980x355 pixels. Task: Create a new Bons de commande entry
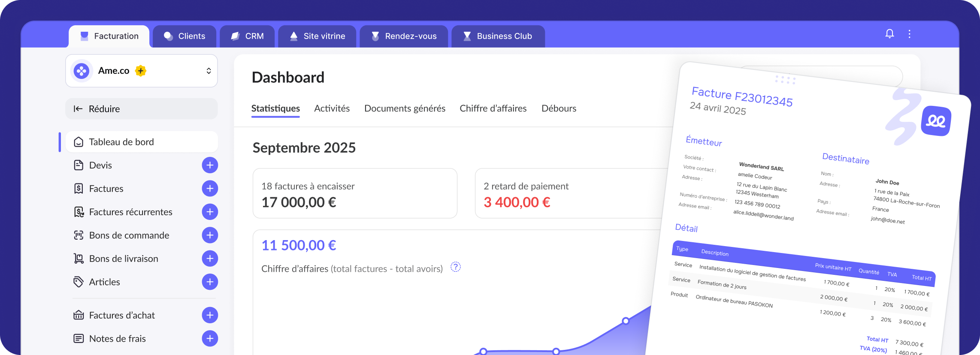210,235
